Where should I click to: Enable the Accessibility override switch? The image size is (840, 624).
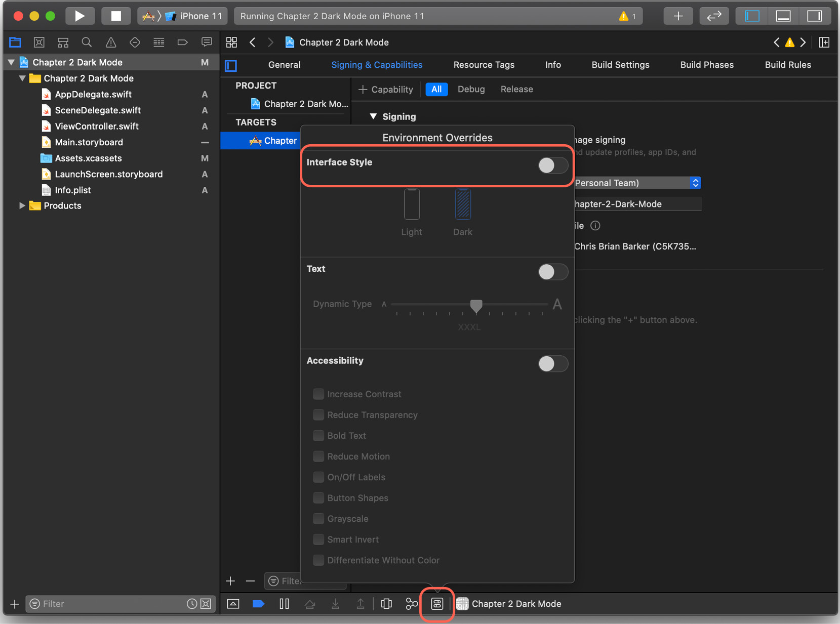[x=553, y=363]
